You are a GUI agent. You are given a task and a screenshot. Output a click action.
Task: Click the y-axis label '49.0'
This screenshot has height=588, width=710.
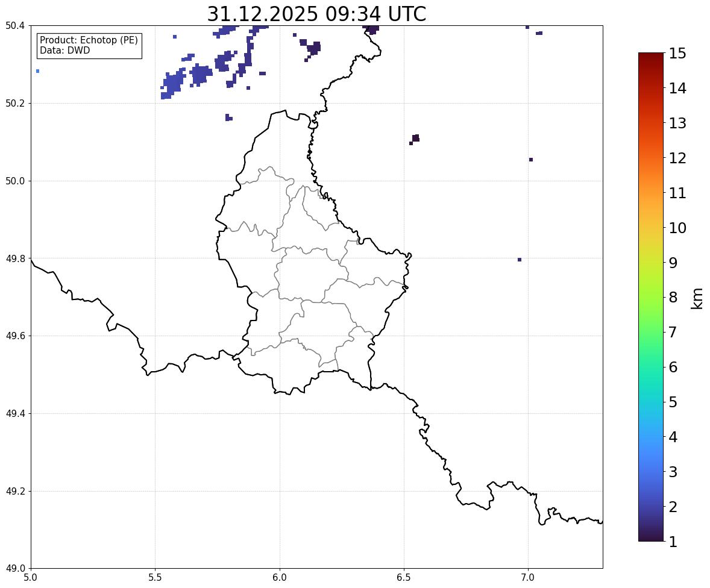[15, 569]
